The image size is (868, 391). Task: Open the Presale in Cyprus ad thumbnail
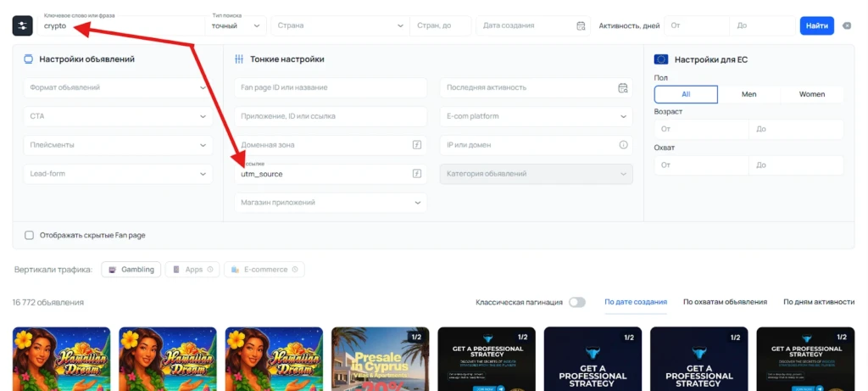point(381,359)
